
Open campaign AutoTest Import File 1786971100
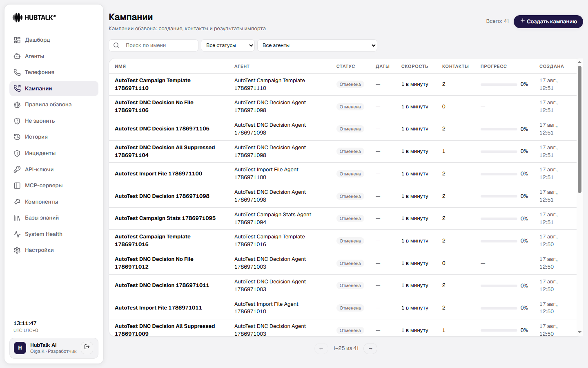pos(158,174)
